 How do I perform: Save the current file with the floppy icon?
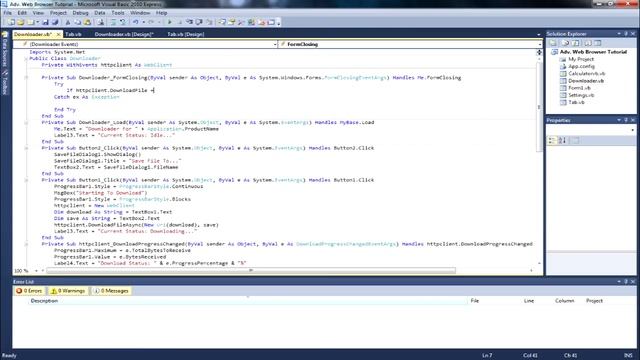point(45,22)
